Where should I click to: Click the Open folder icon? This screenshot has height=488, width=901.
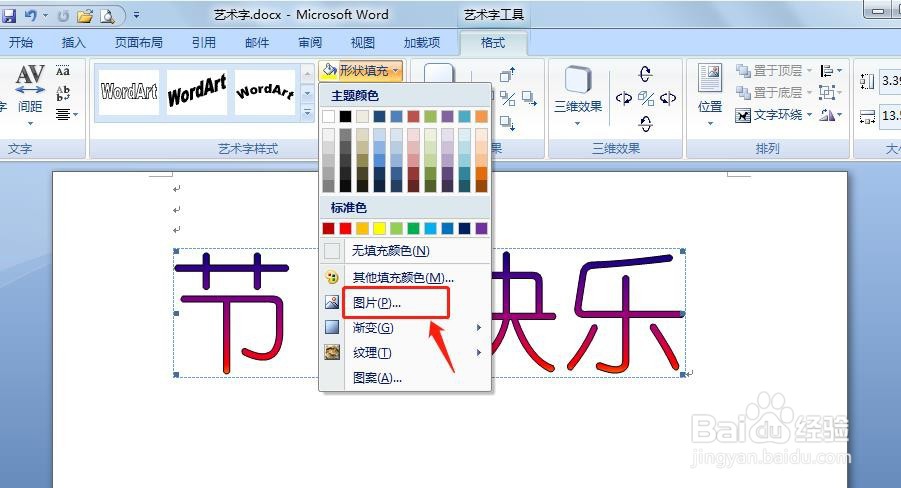point(85,16)
